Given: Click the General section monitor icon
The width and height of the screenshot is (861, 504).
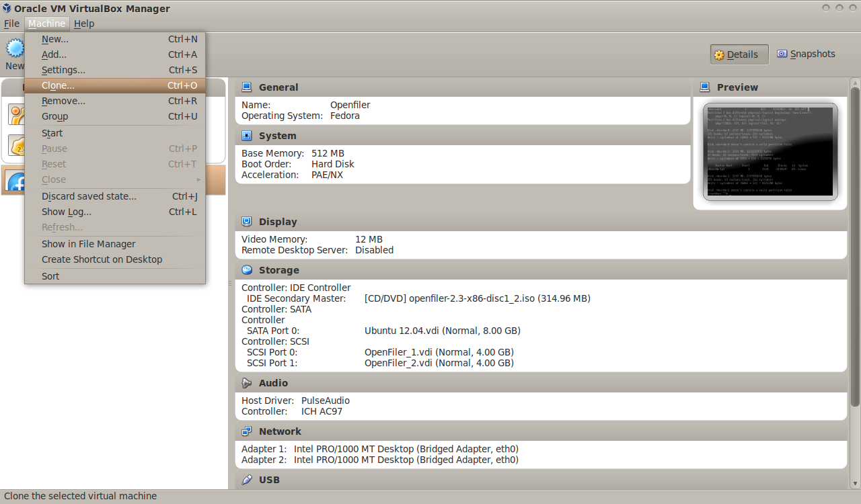Looking at the screenshot, I should (x=247, y=87).
